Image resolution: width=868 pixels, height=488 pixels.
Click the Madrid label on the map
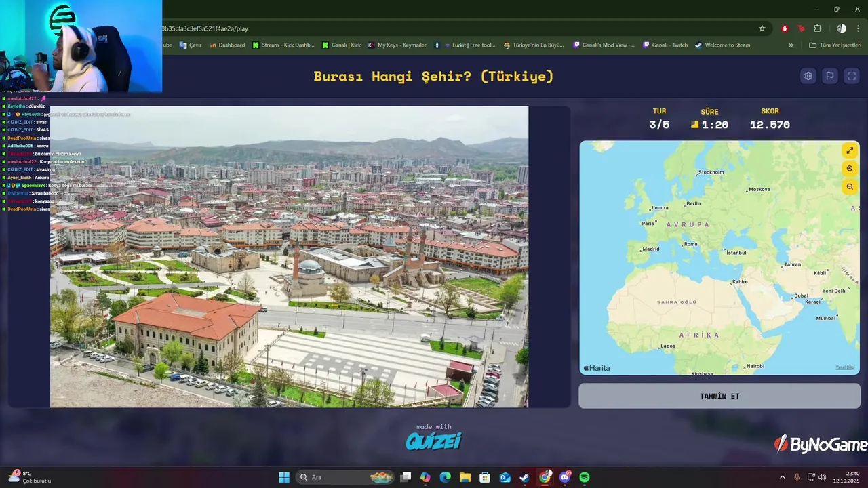[x=651, y=249]
